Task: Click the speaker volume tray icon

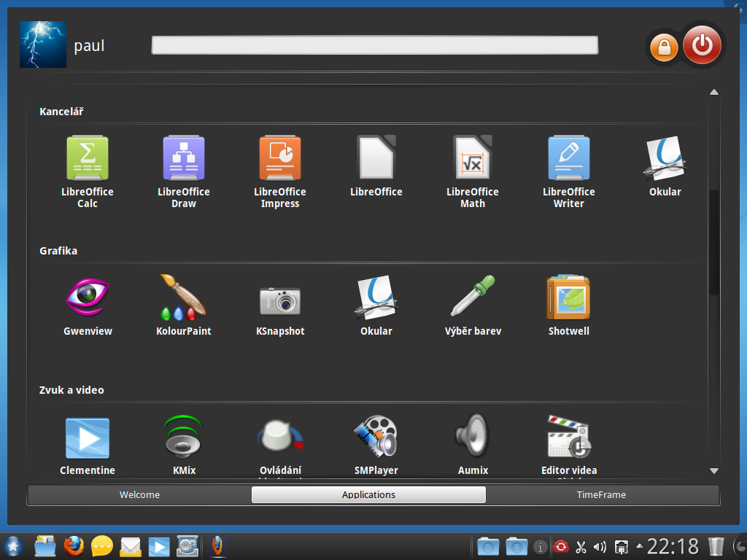Action: [x=600, y=547]
